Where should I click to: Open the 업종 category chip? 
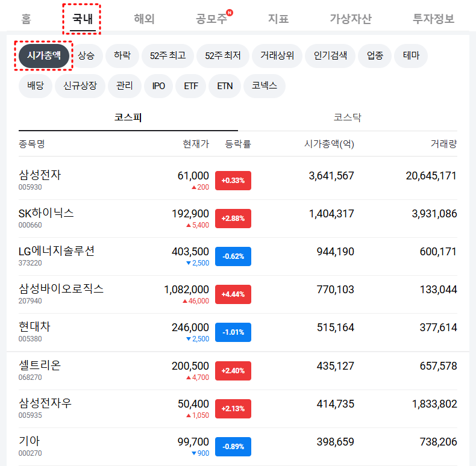click(375, 55)
